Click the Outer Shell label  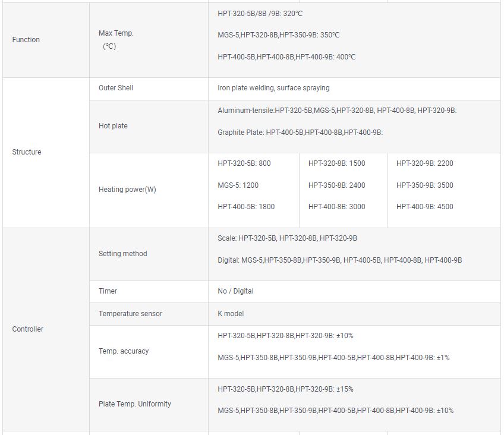[116, 88]
